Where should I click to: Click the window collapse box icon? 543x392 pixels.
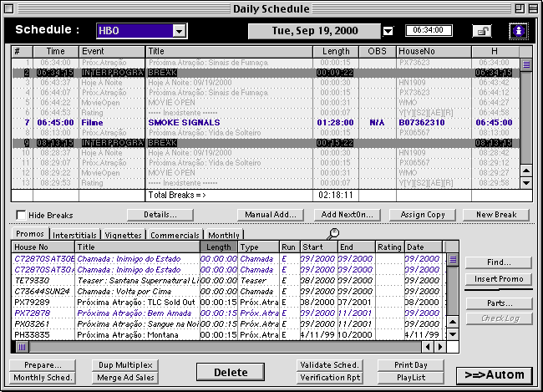tap(533, 8)
